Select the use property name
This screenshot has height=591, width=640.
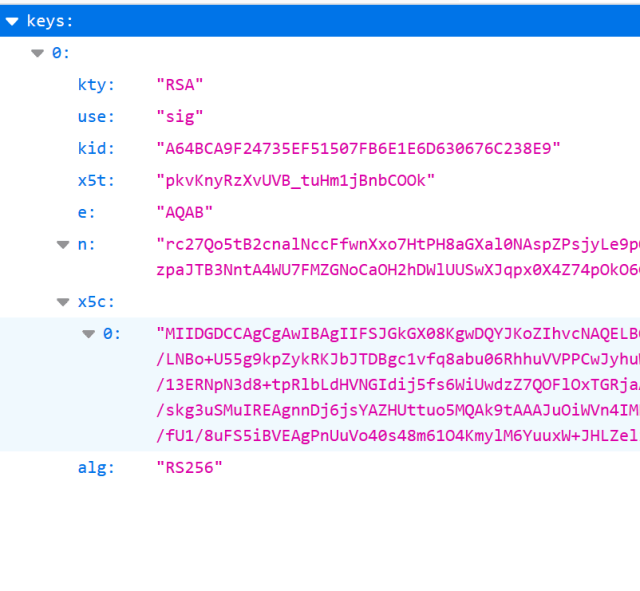tap(96, 117)
